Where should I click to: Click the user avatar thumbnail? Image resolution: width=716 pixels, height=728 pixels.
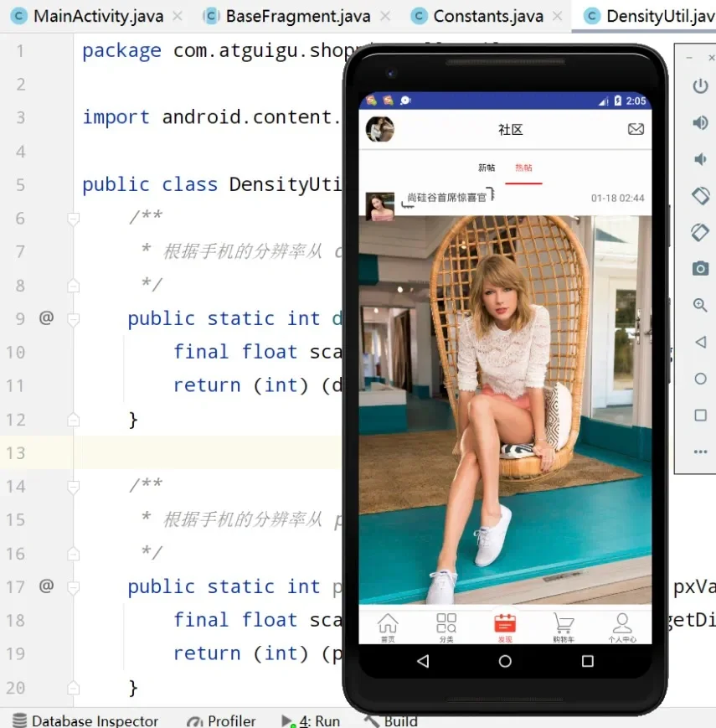coord(380,130)
